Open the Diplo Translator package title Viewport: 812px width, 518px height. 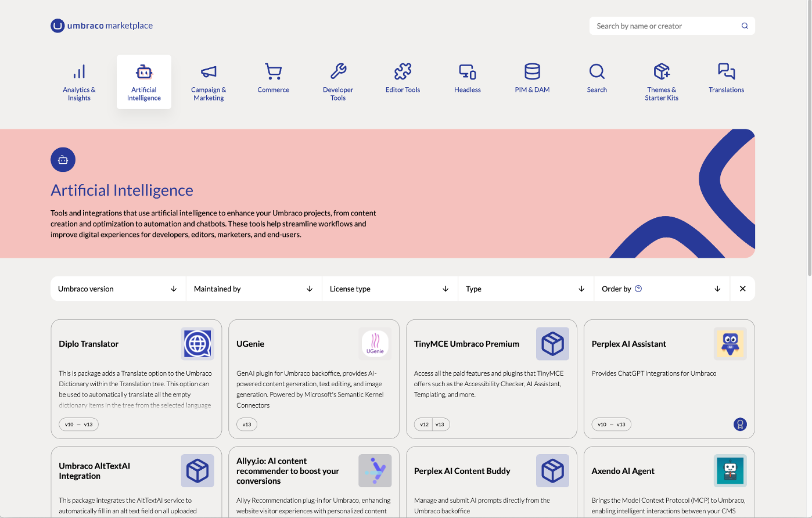click(88, 344)
